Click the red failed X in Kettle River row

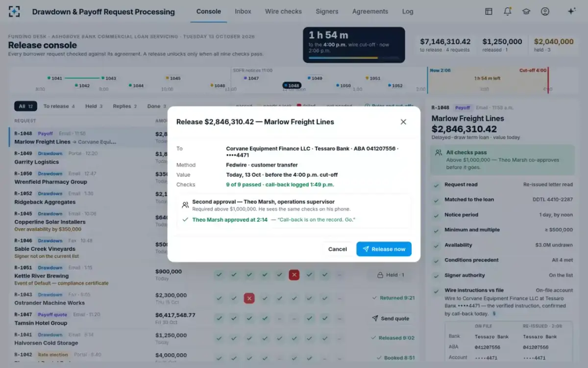pyautogui.click(x=294, y=275)
